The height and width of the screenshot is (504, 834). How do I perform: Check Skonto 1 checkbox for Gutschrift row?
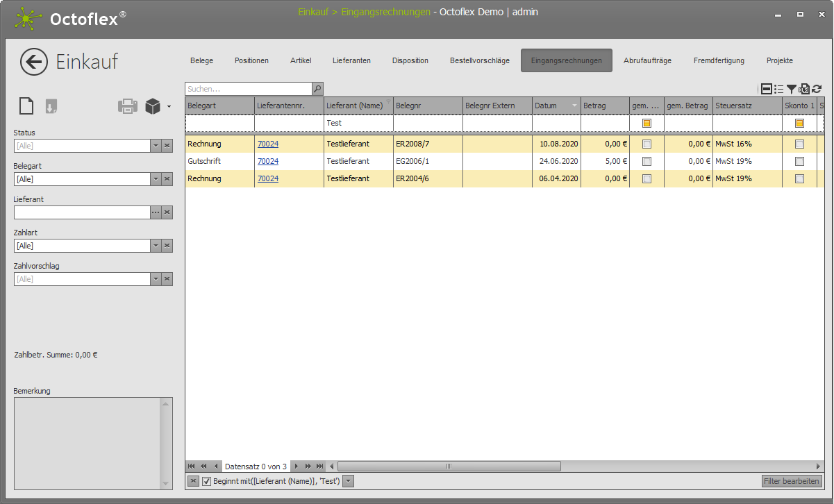(x=799, y=161)
